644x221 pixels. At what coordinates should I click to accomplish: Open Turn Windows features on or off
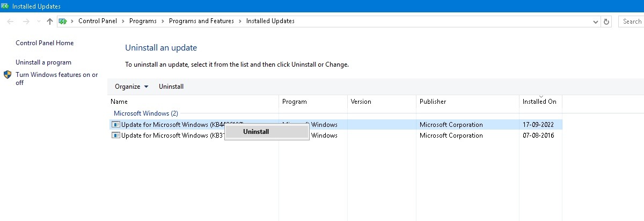pos(57,79)
